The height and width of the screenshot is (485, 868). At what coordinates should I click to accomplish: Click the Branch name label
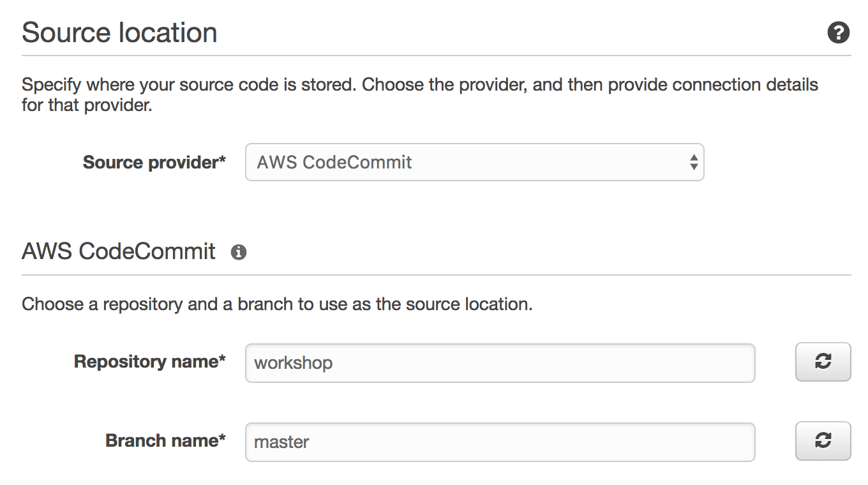pos(162,441)
